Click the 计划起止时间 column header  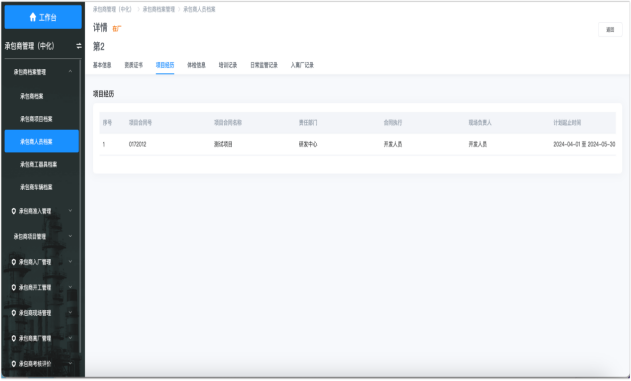(x=567, y=123)
